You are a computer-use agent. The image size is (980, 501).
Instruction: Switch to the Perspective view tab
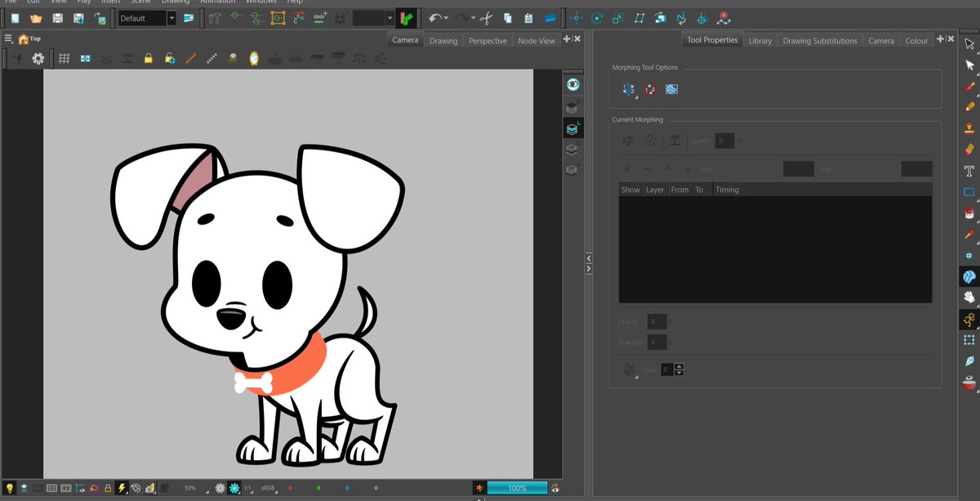point(488,41)
